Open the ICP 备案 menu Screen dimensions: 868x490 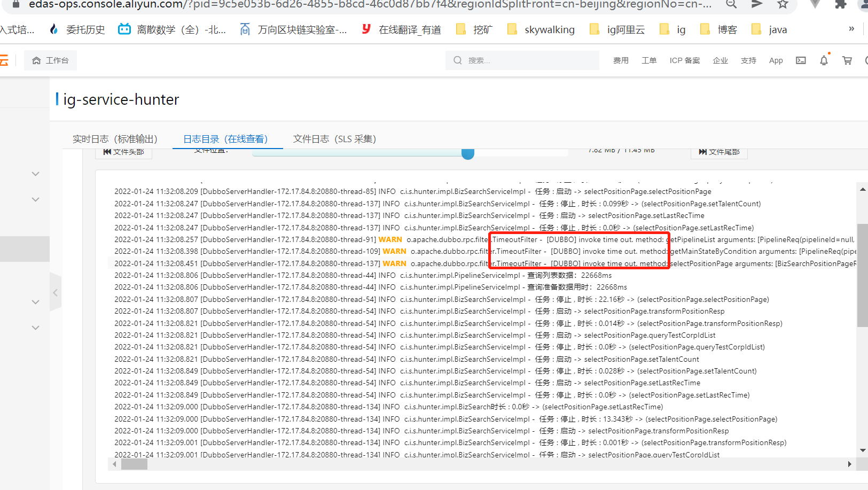[685, 60]
